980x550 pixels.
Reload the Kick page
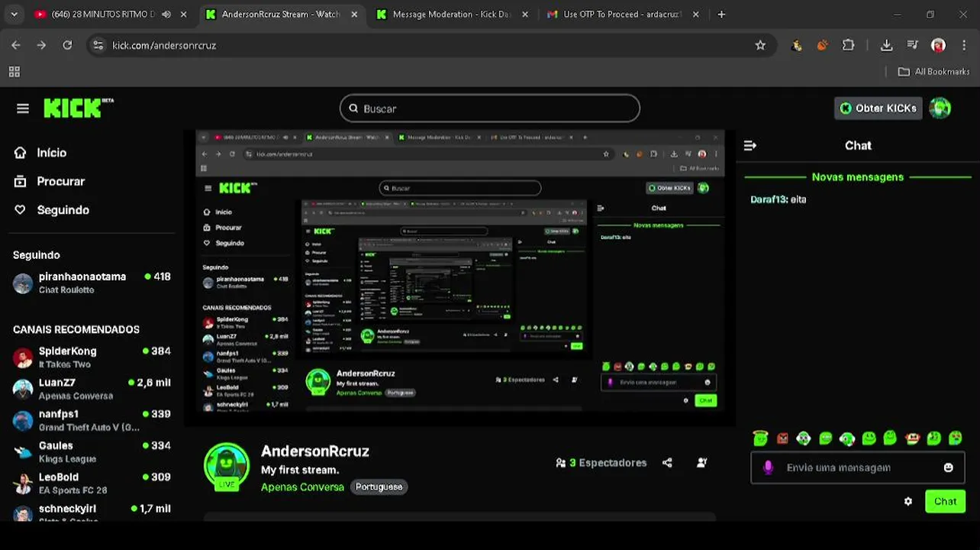[67, 45]
